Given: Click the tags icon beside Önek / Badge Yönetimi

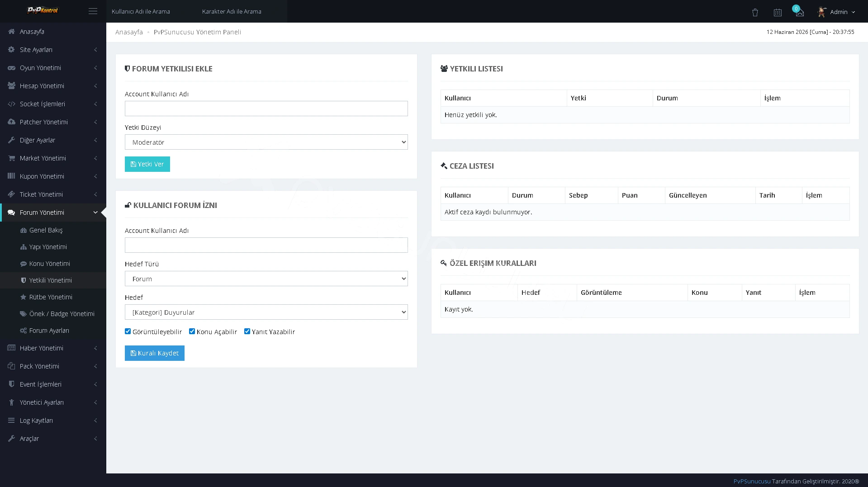Looking at the screenshot, I should (24, 314).
